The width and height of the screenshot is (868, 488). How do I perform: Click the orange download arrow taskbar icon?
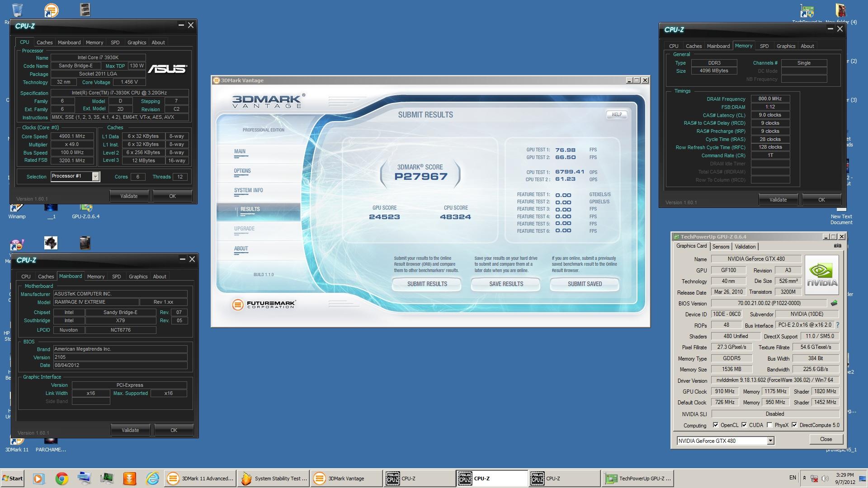[130, 479]
